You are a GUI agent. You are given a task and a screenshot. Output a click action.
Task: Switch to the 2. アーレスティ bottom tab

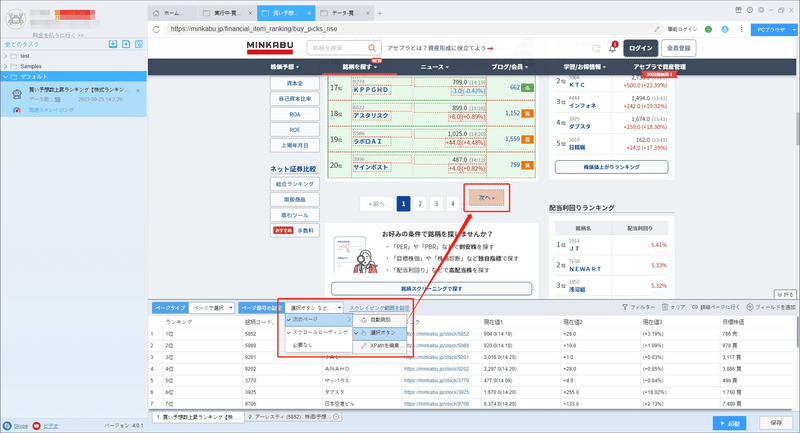(x=293, y=417)
